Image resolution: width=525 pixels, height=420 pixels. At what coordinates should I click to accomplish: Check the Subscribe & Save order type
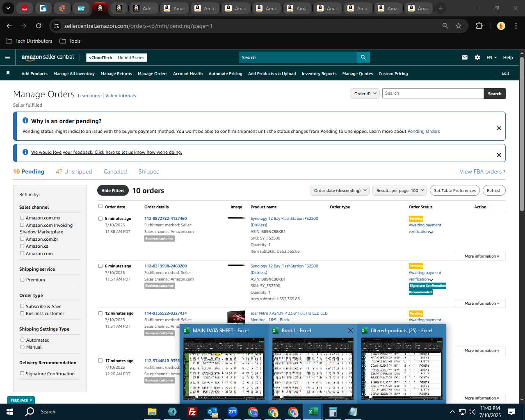(x=22, y=306)
